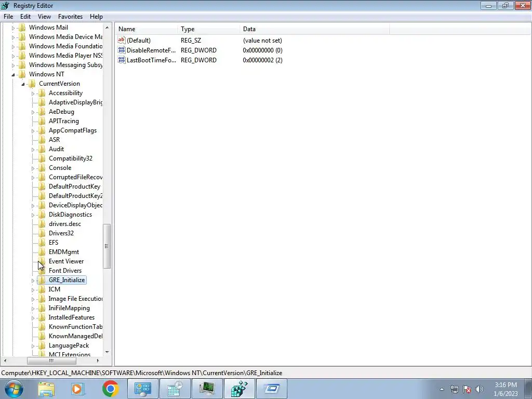Expand the Windows Mail key

pos(13,28)
